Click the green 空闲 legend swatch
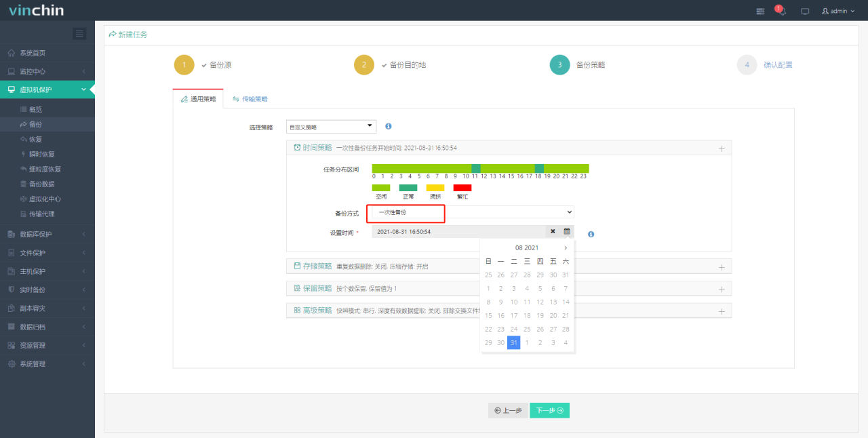 [381, 187]
